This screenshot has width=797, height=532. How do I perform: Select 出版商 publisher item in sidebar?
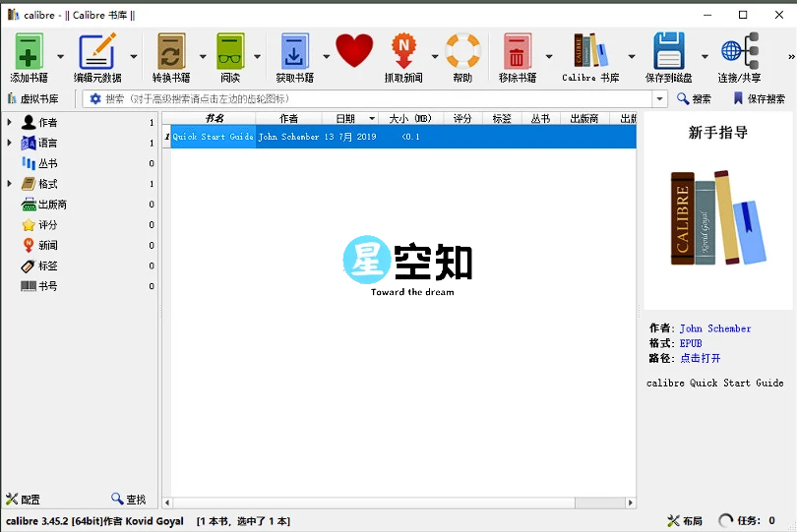click(43, 205)
